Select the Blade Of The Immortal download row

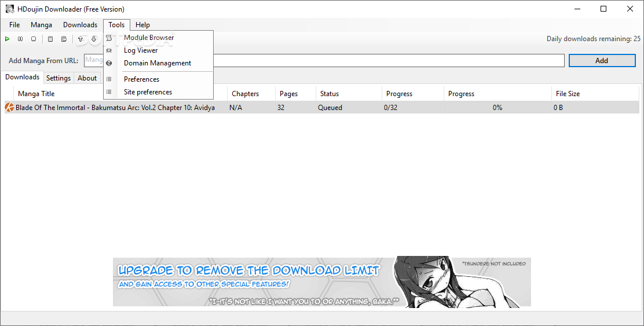point(321,108)
